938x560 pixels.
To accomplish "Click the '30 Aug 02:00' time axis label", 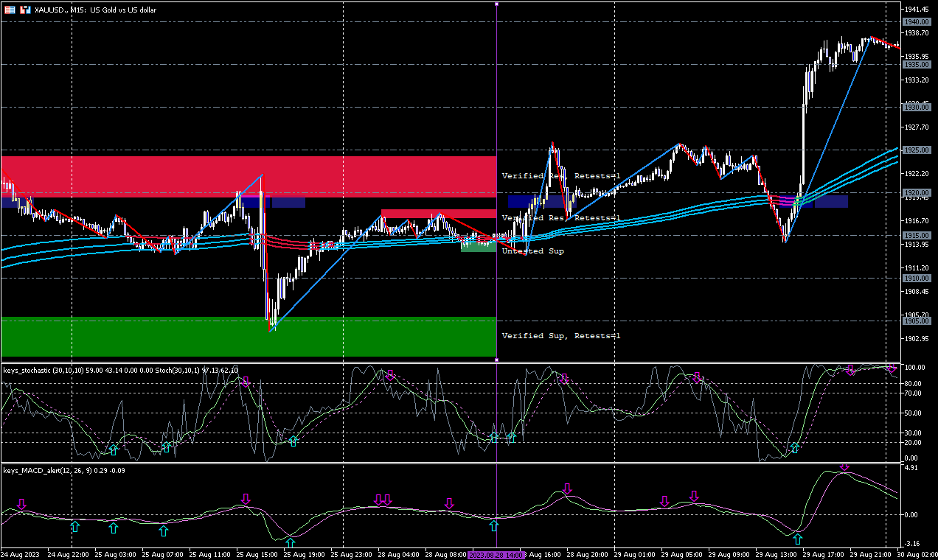I will pos(917,553).
